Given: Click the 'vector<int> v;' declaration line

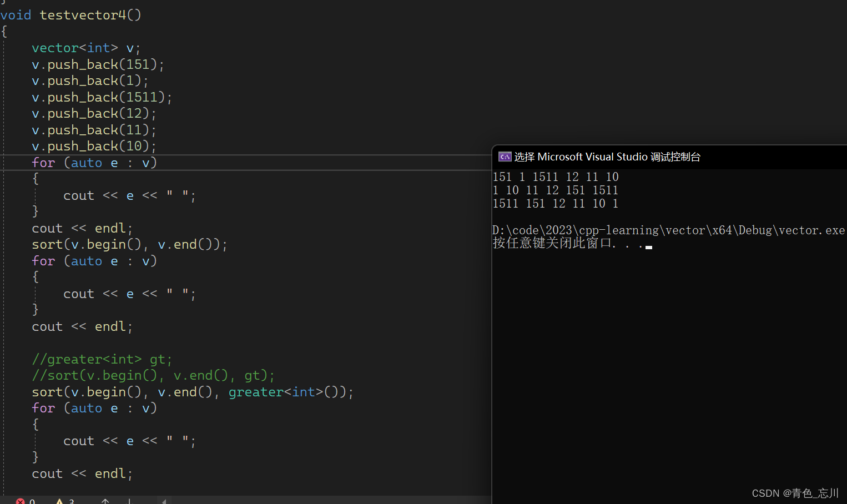Looking at the screenshot, I should 86,48.
